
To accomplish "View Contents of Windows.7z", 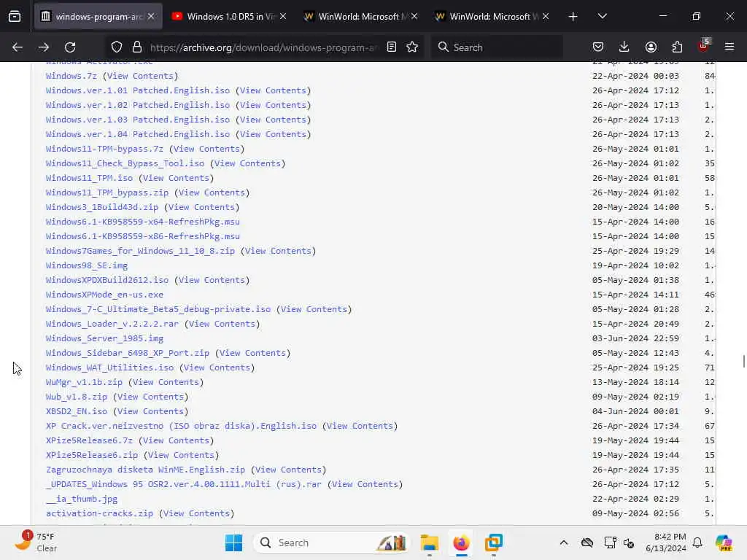I will (x=141, y=76).
